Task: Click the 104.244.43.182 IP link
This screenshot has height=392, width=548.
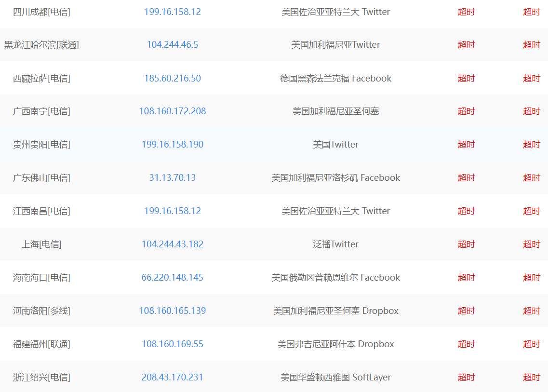Action: [x=172, y=244]
